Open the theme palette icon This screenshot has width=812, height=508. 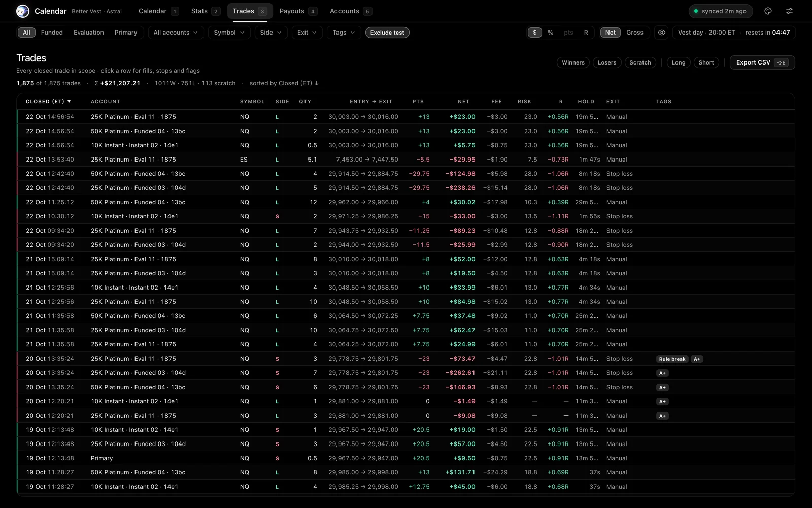(768, 11)
